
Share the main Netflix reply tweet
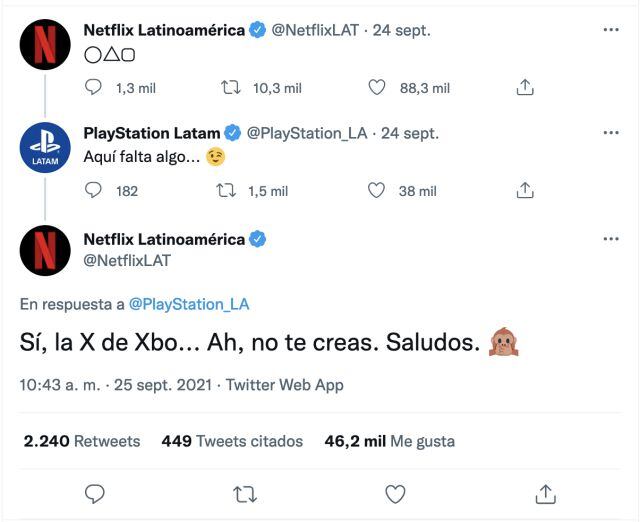click(x=545, y=493)
